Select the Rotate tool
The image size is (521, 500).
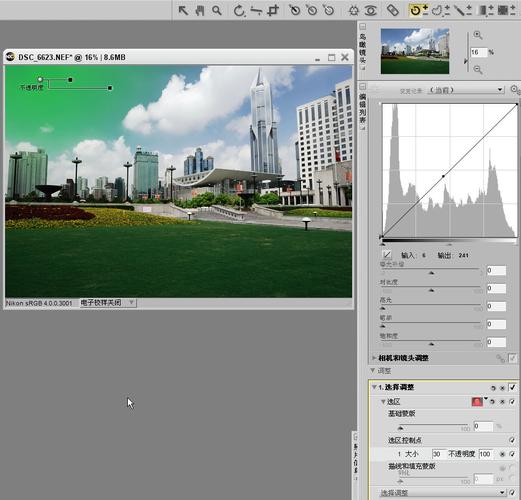coord(239,11)
